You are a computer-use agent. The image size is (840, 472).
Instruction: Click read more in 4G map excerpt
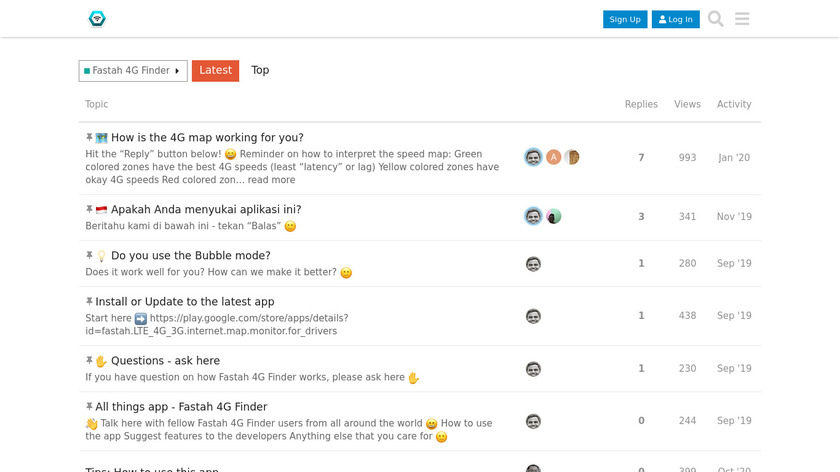click(x=271, y=180)
